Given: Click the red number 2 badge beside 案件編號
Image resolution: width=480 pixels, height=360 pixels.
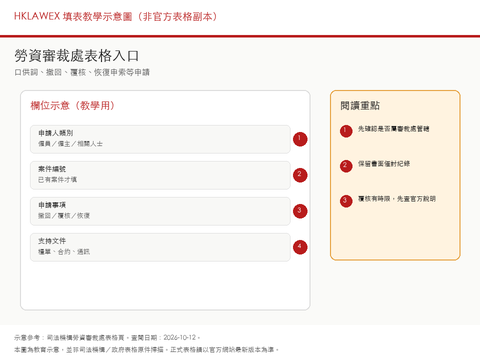Looking at the screenshot, I should tap(300, 175).
